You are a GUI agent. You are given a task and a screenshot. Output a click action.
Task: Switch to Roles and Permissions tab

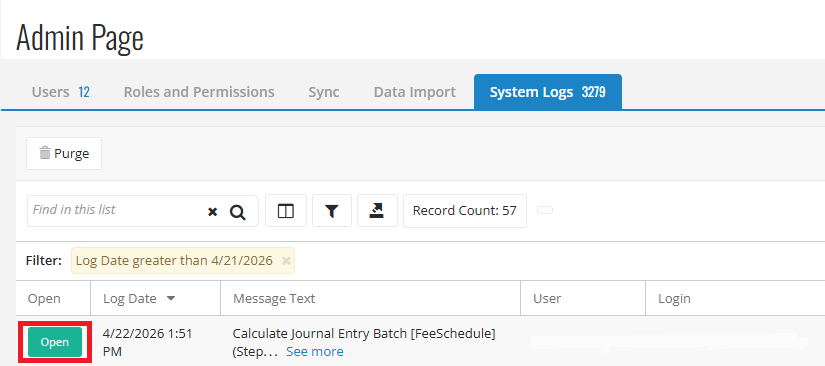tap(199, 92)
